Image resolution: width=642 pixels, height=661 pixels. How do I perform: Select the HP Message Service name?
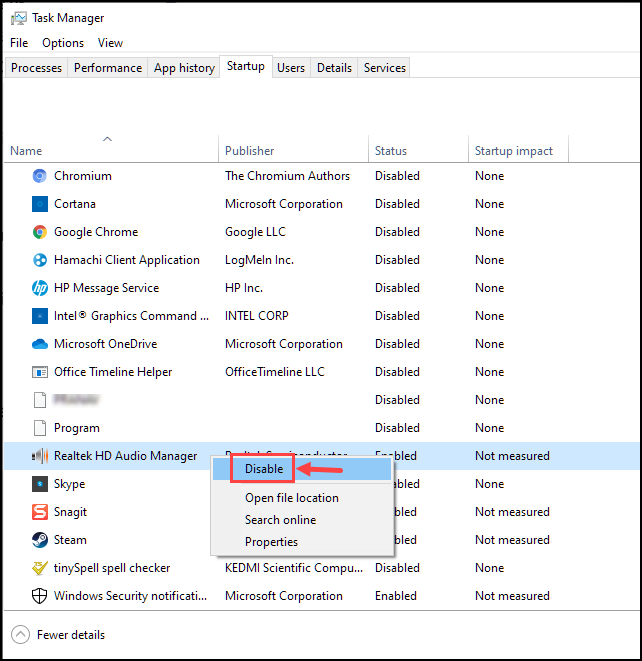point(106,288)
